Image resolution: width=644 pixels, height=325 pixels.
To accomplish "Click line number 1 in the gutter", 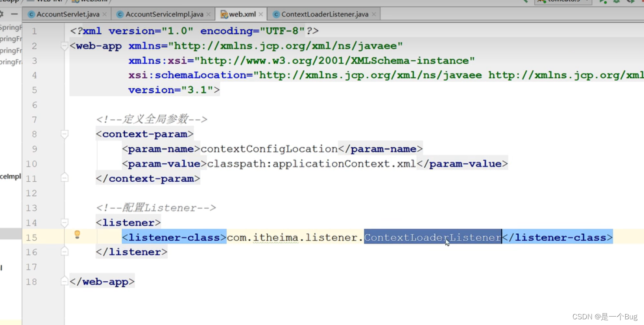I will tap(34, 31).
